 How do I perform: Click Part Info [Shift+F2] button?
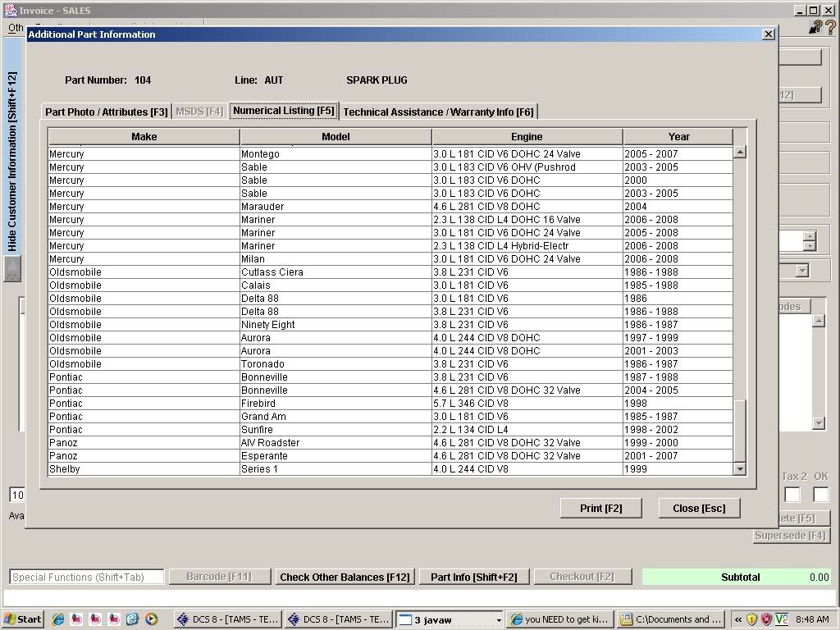click(x=473, y=577)
